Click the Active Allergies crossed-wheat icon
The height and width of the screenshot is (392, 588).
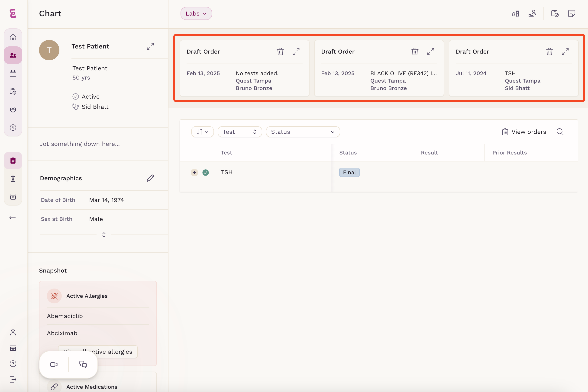(54, 296)
